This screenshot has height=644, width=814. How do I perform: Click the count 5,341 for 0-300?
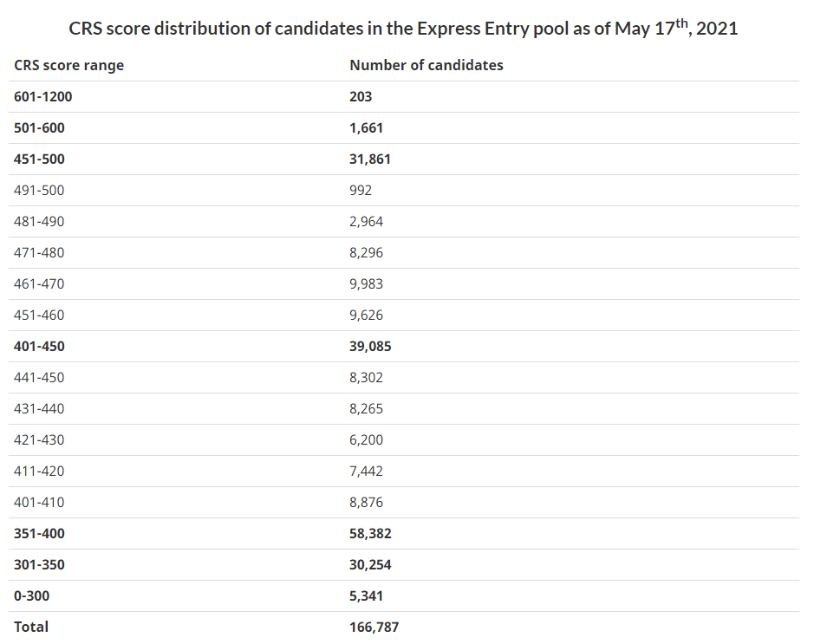(x=366, y=595)
